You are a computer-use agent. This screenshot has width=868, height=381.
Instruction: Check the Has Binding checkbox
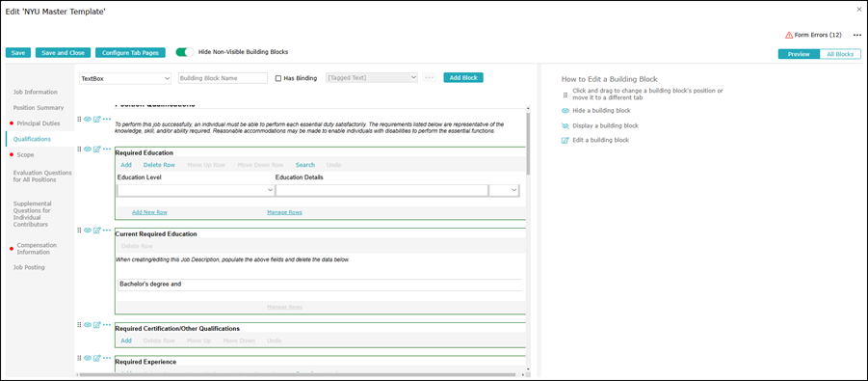[x=278, y=78]
